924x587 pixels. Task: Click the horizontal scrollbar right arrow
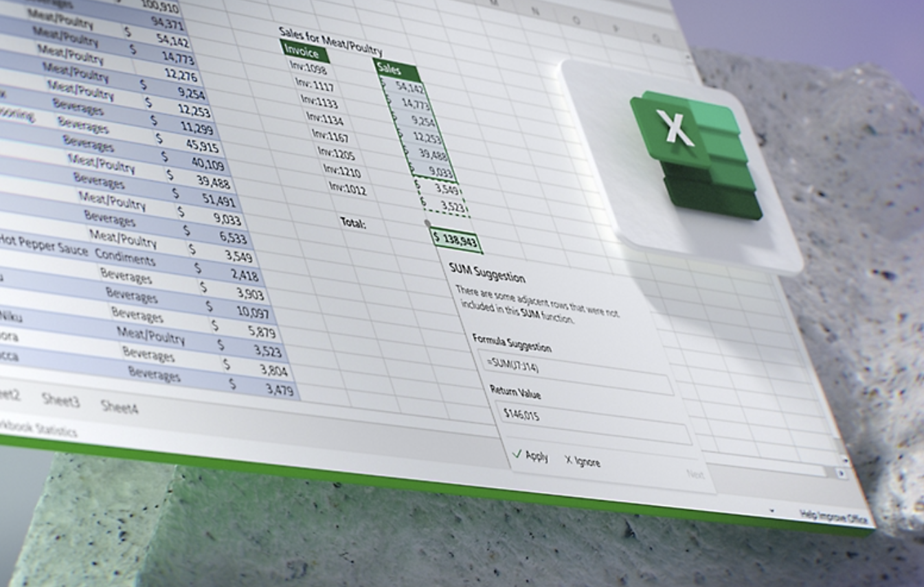click(841, 473)
